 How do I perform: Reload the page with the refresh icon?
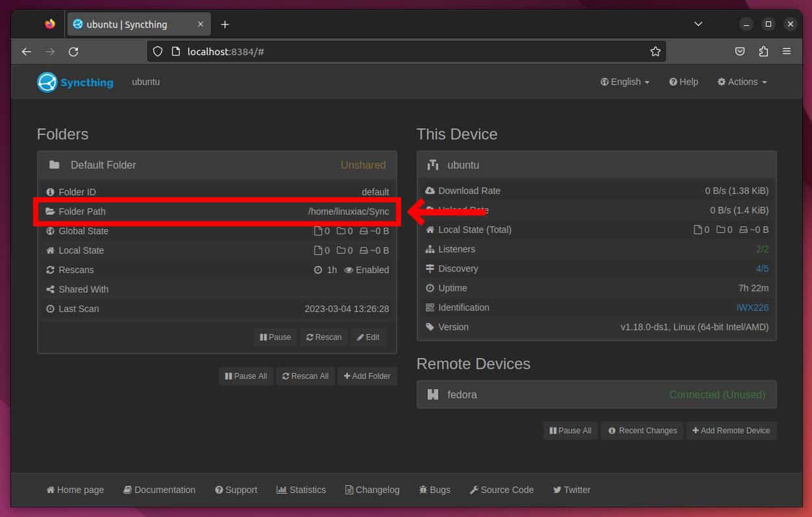point(73,51)
